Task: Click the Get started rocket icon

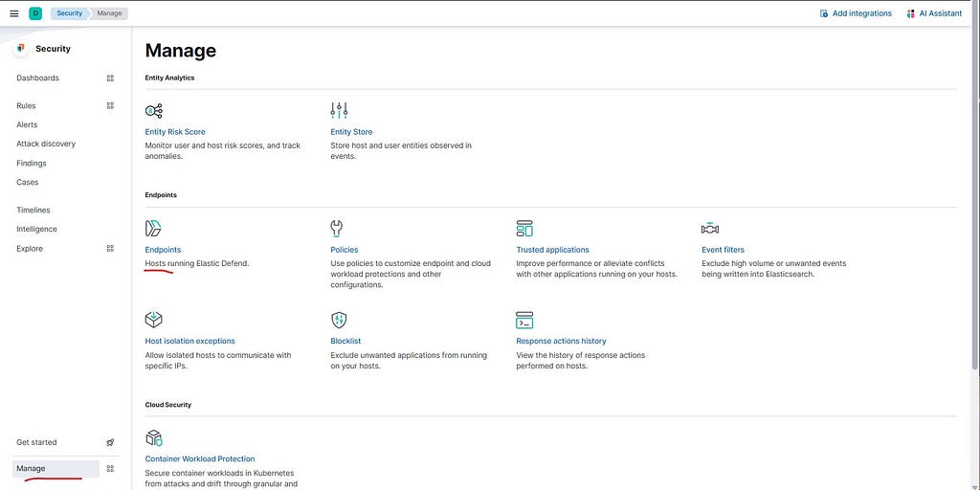Action: [x=111, y=442]
